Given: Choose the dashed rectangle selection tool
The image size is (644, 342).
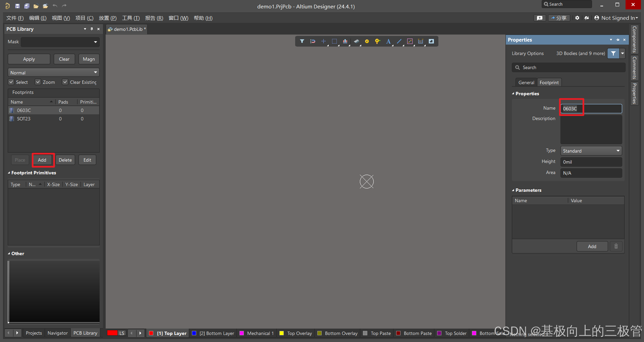Looking at the screenshot, I should click(334, 41).
